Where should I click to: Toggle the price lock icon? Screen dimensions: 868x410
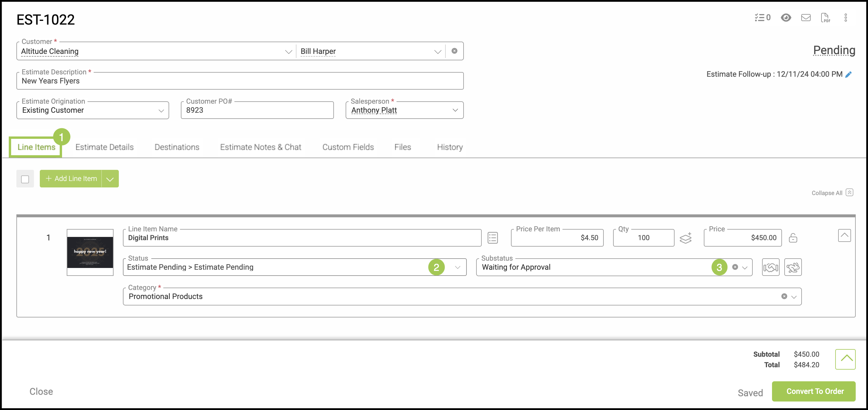click(x=793, y=238)
